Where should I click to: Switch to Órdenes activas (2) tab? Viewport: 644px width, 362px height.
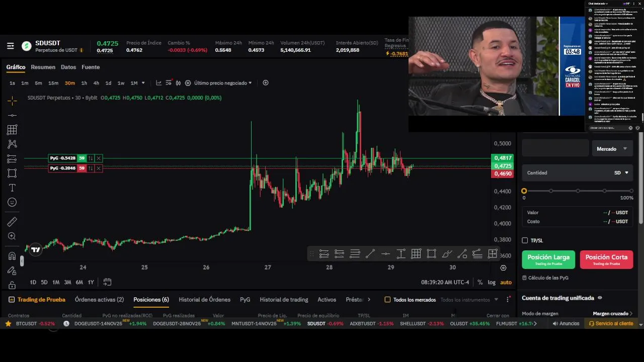click(99, 300)
